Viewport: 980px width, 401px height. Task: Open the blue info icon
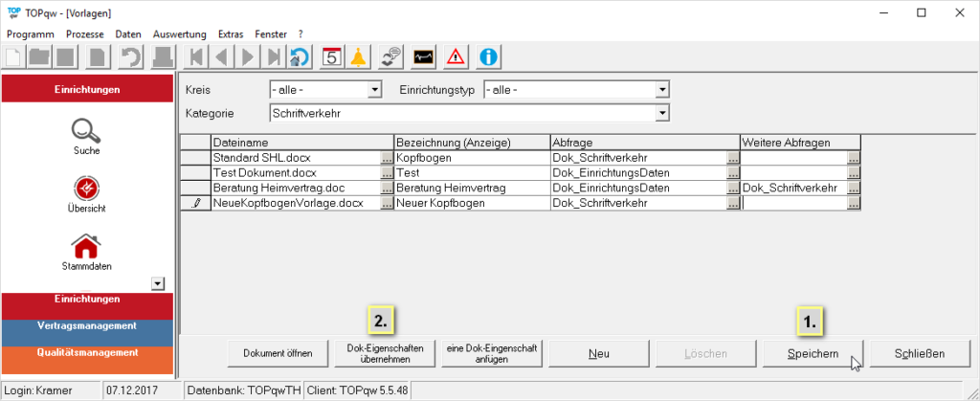point(489,56)
